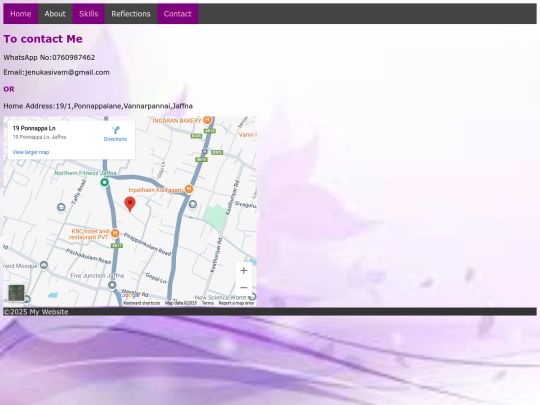540x405 pixels.
Task: Open the Contact nav item
Action: click(177, 14)
